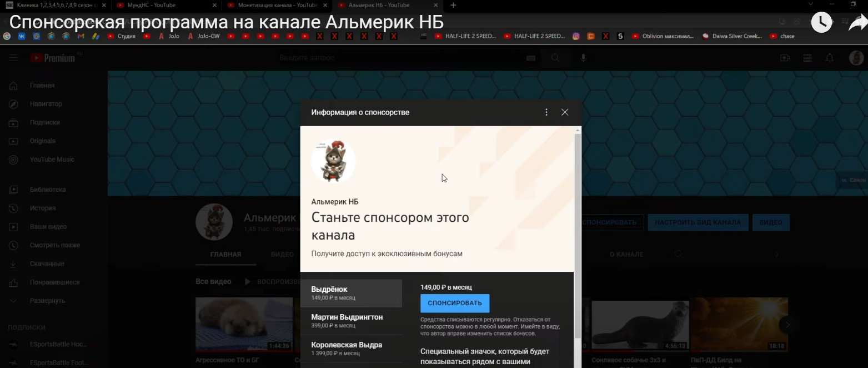Open the Студия bookmark

[x=122, y=36]
